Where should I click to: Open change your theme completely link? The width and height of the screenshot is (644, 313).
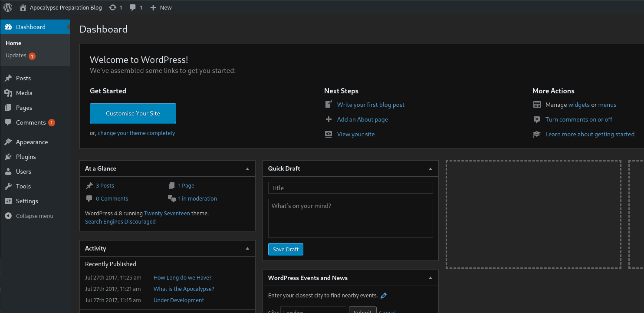pyautogui.click(x=136, y=133)
